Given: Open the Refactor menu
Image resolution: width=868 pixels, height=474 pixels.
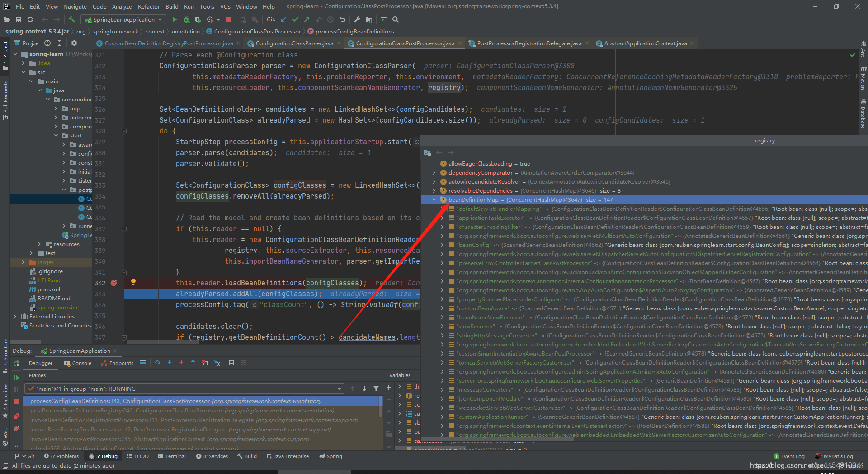Looking at the screenshot, I should tap(149, 6).
